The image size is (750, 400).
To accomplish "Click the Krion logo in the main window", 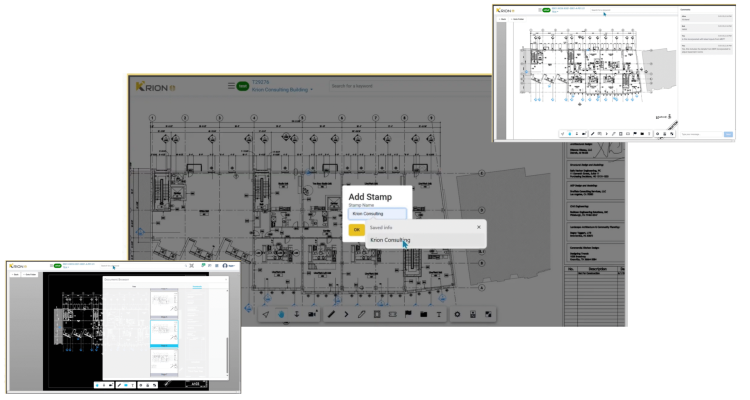I will 155,87.
